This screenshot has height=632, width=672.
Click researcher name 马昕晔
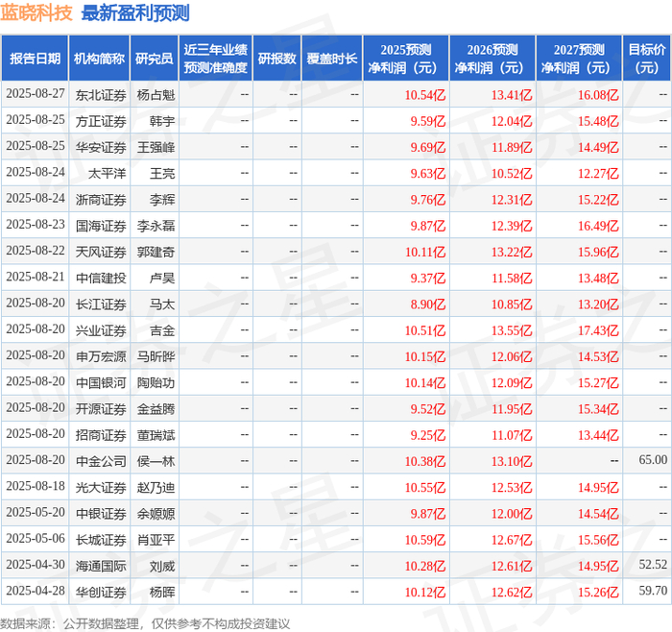[156, 356]
